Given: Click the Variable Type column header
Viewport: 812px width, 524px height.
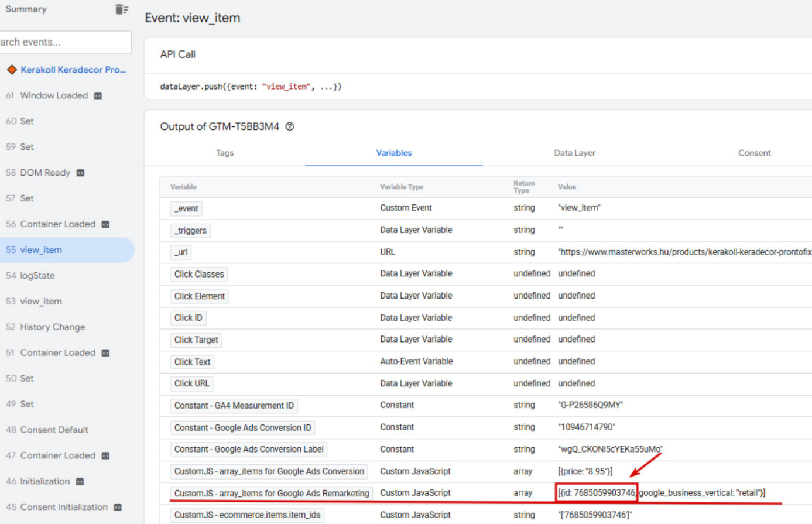Looking at the screenshot, I should click(402, 187).
